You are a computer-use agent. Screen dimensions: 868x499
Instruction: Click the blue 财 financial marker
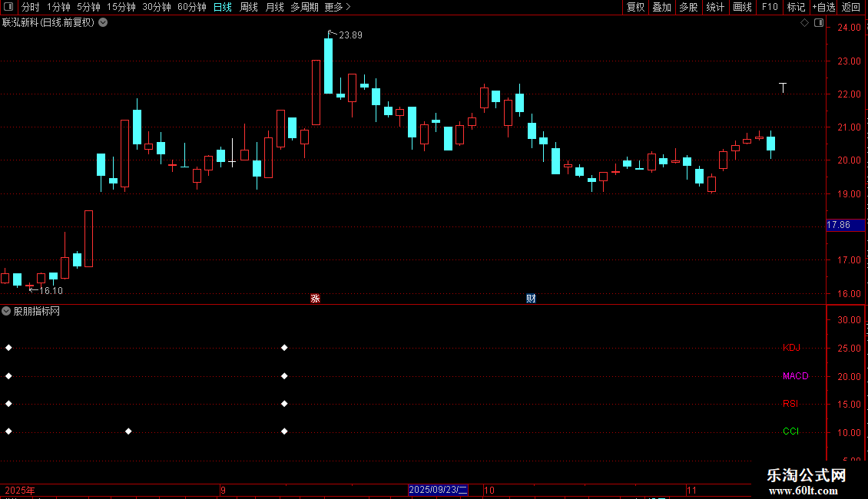click(531, 299)
